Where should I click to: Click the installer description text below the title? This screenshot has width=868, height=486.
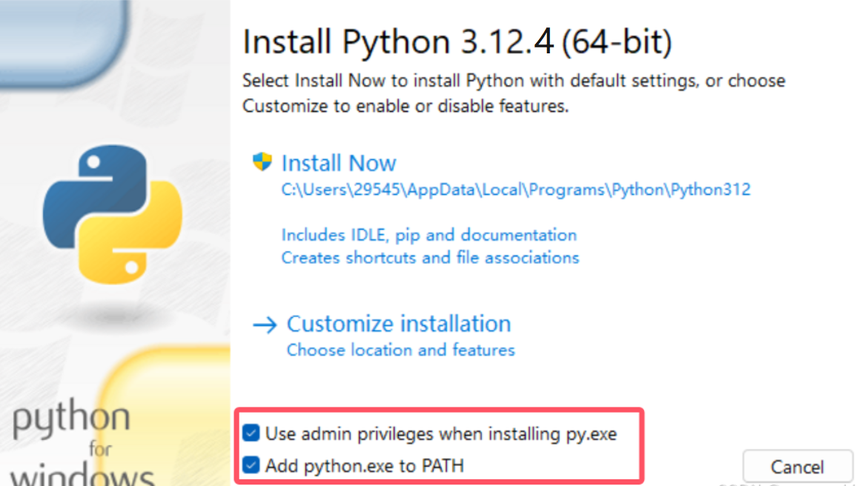coord(513,93)
